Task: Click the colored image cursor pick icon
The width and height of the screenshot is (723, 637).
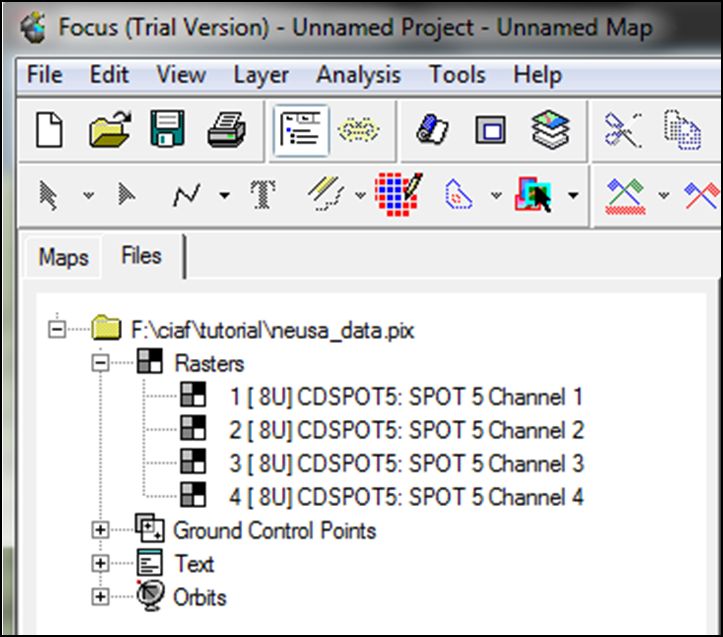Action: 533,194
